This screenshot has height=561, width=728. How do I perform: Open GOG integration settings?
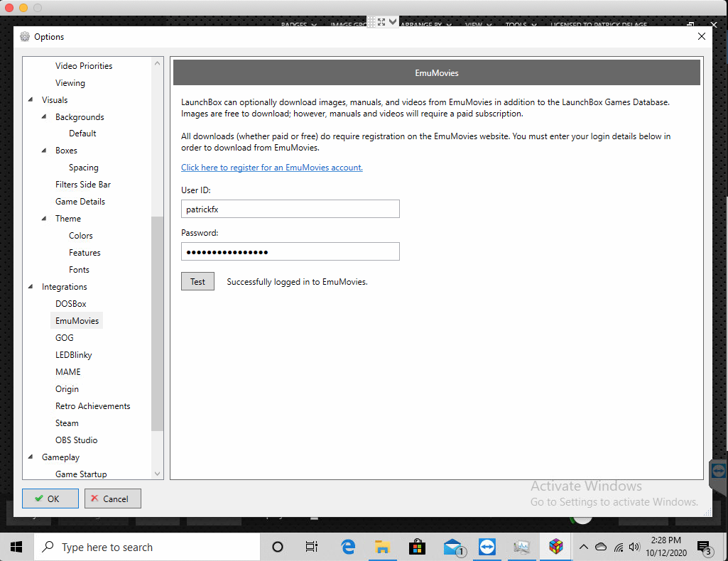(64, 338)
